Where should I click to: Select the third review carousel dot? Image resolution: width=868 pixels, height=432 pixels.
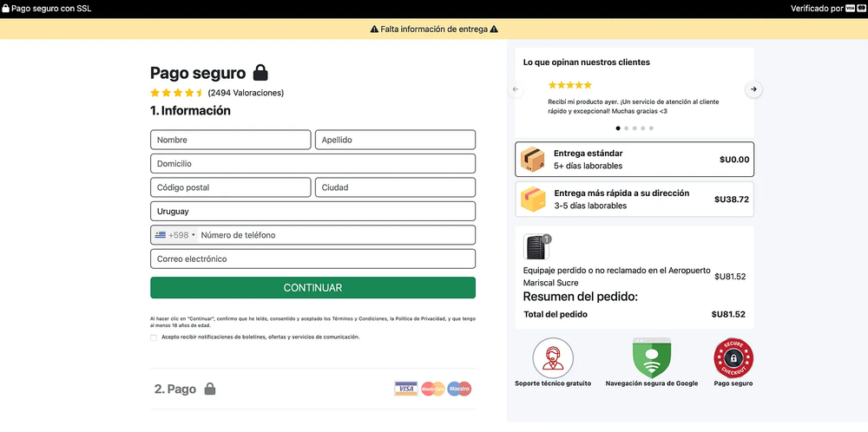click(635, 128)
